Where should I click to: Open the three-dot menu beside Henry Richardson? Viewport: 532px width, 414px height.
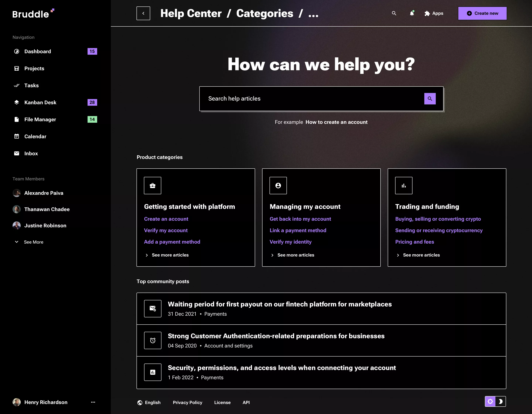[x=93, y=402]
